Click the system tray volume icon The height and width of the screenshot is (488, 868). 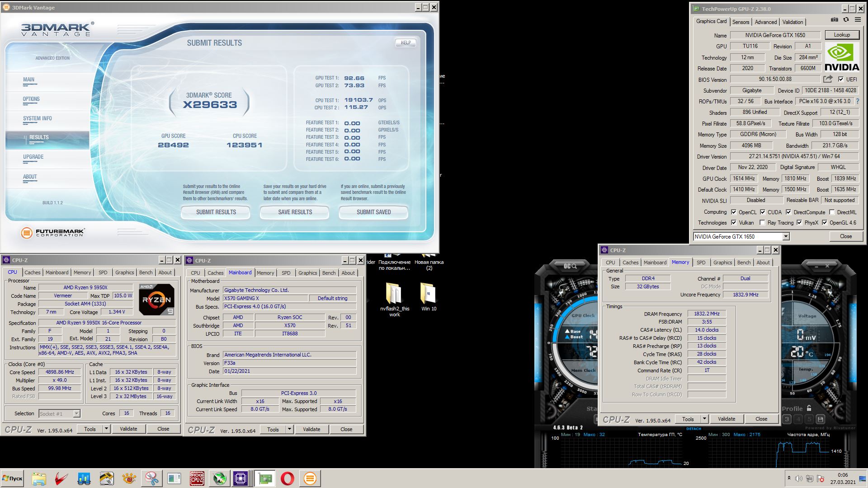799,479
